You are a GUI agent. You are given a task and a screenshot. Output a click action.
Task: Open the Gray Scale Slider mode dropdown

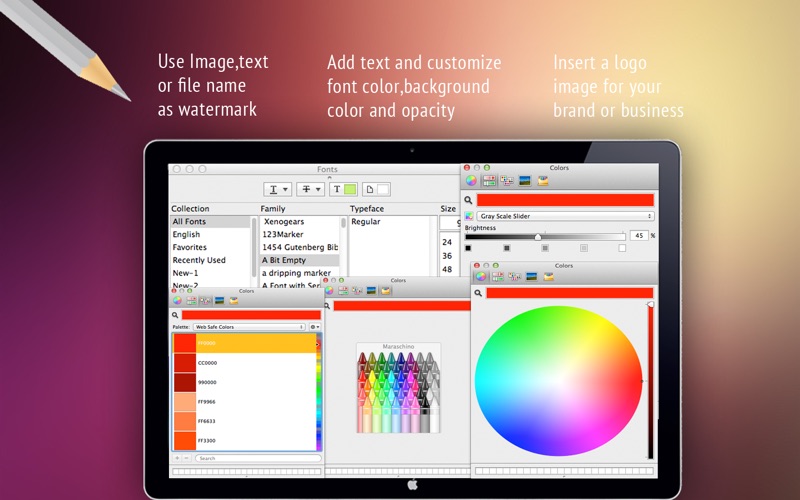pos(565,216)
